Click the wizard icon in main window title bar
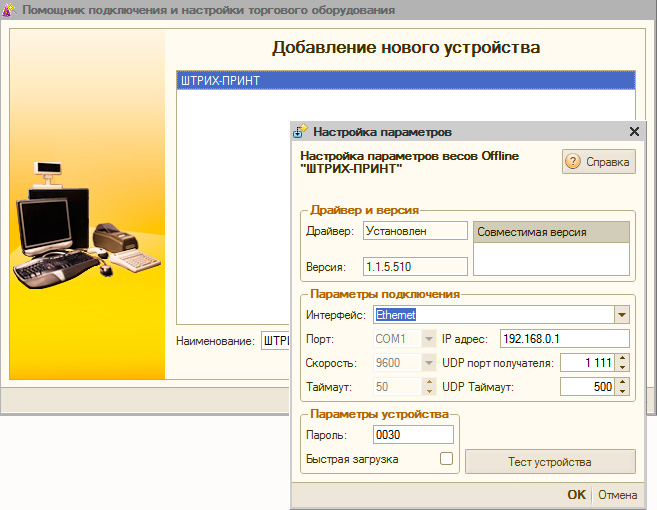The width and height of the screenshot is (657, 510). tap(8, 9)
